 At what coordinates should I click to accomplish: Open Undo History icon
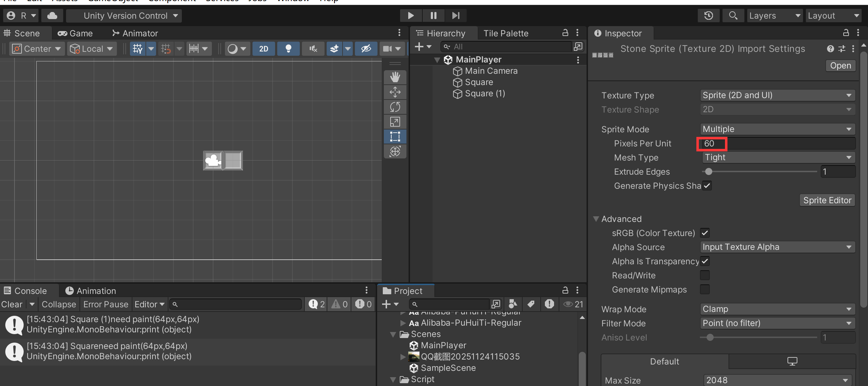708,16
